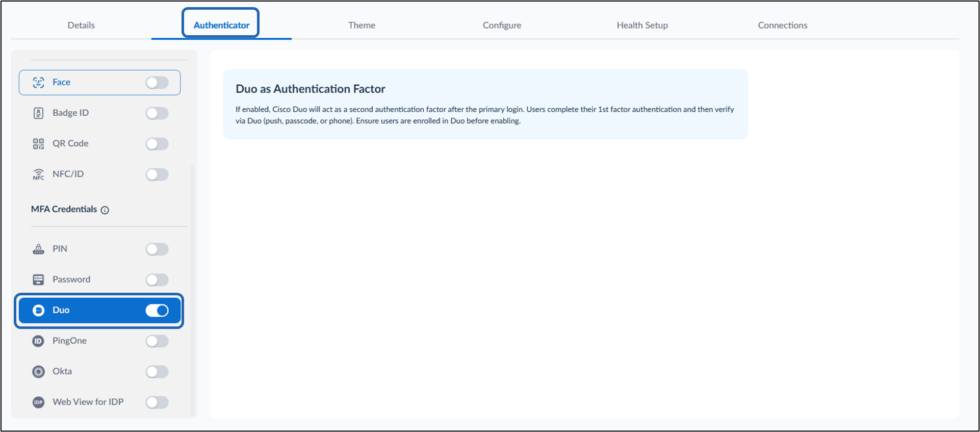Switch on the Okta toggle

(157, 371)
